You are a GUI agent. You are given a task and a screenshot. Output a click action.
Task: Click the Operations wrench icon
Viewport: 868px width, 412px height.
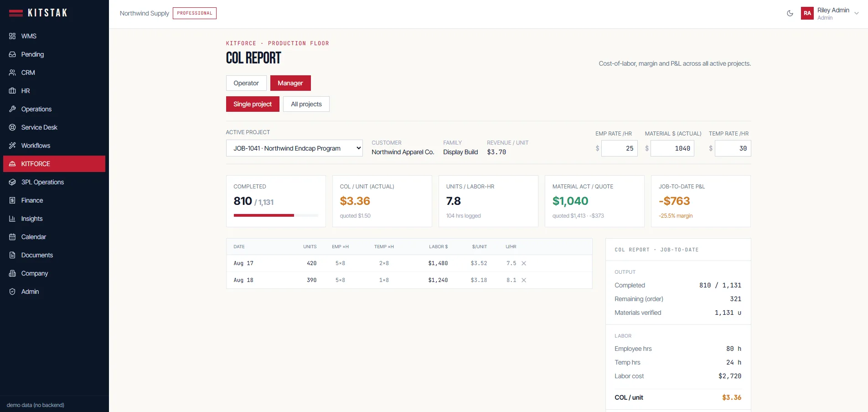coord(12,109)
